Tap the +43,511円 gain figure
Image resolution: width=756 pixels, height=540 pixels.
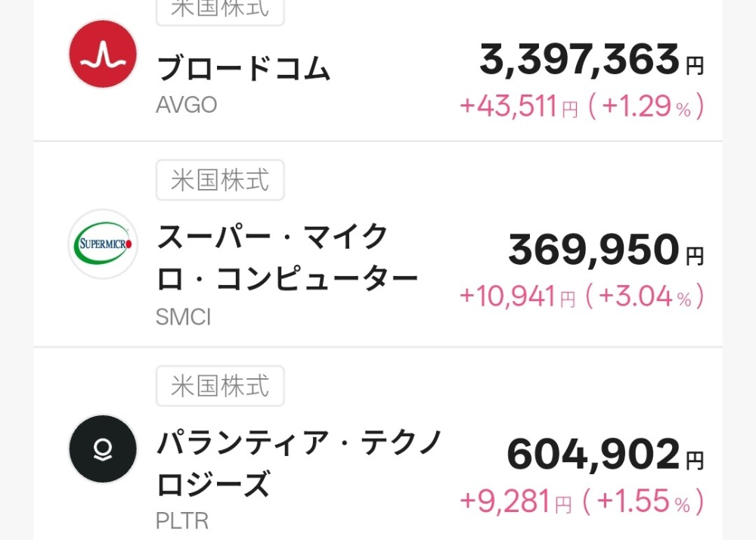pyautogui.click(x=519, y=106)
